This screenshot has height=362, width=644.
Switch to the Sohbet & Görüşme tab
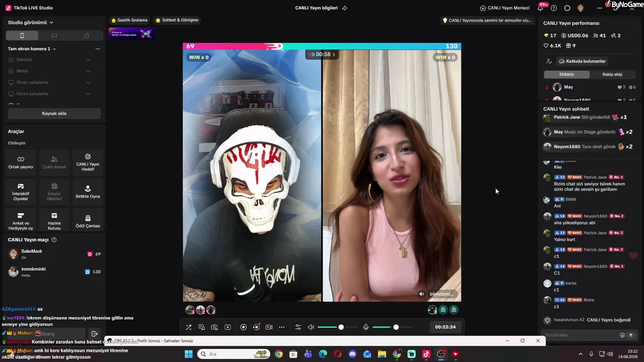[177, 20]
